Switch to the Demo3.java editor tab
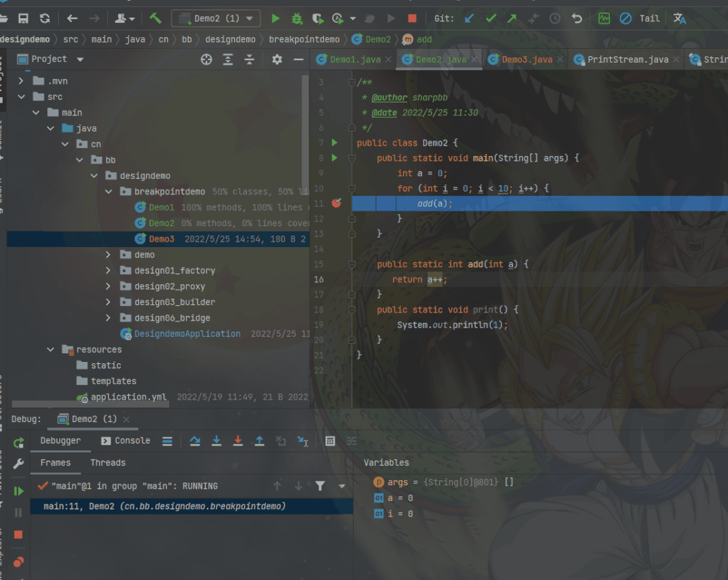Image resolution: width=728 pixels, height=580 pixels. (x=526, y=59)
